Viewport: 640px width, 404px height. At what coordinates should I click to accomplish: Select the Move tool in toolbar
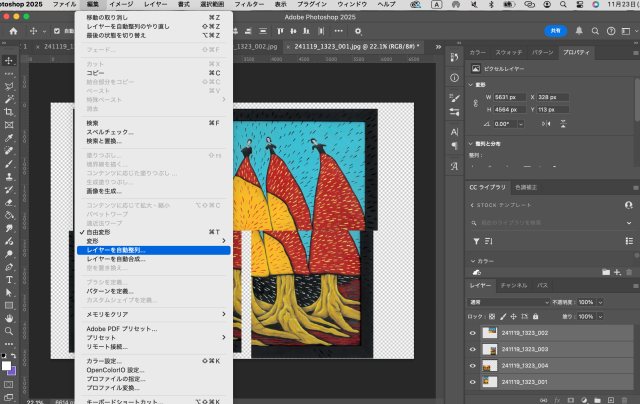coord(9,61)
